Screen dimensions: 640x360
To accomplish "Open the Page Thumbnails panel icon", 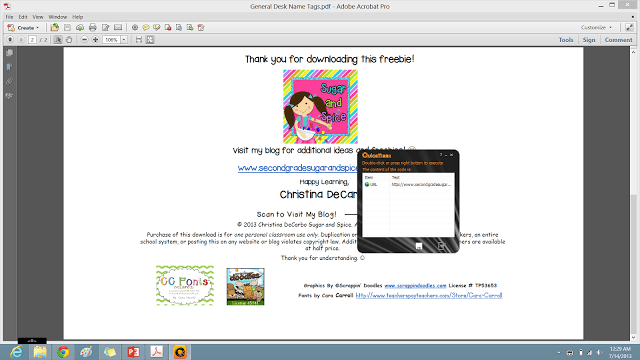I will coord(9,53).
